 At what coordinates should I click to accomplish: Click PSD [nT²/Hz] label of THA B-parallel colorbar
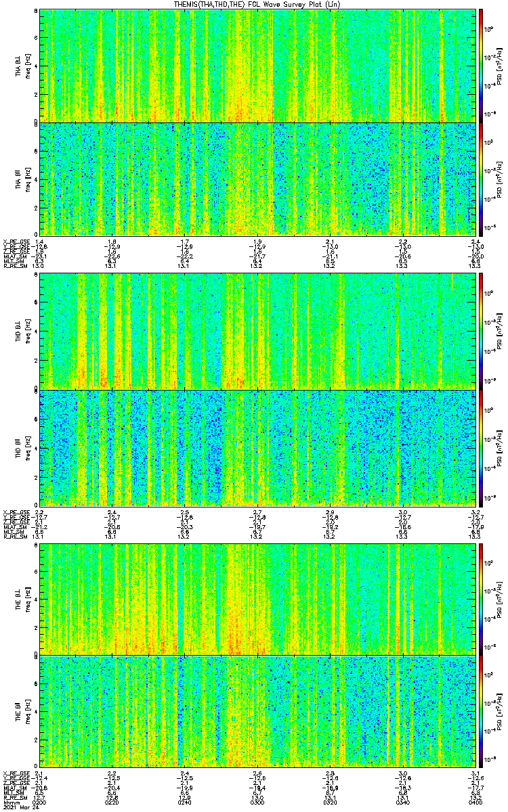pos(499,178)
